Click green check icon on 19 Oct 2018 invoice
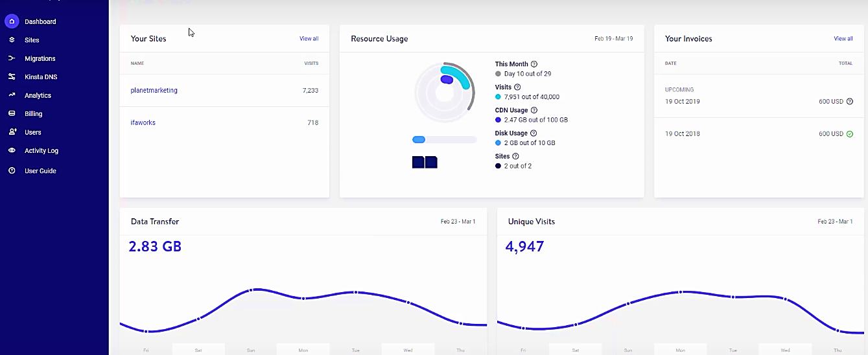 pyautogui.click(x=850, y=134)
